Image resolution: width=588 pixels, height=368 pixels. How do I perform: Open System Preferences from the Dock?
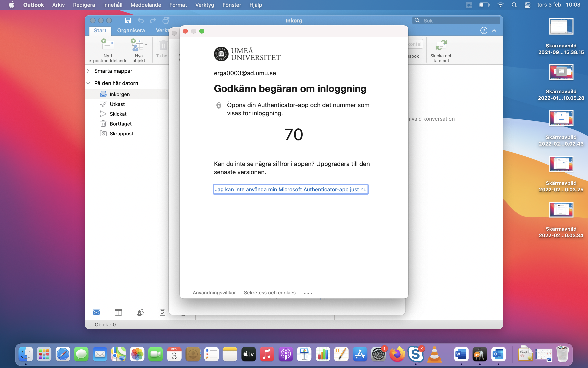point(378,354)
